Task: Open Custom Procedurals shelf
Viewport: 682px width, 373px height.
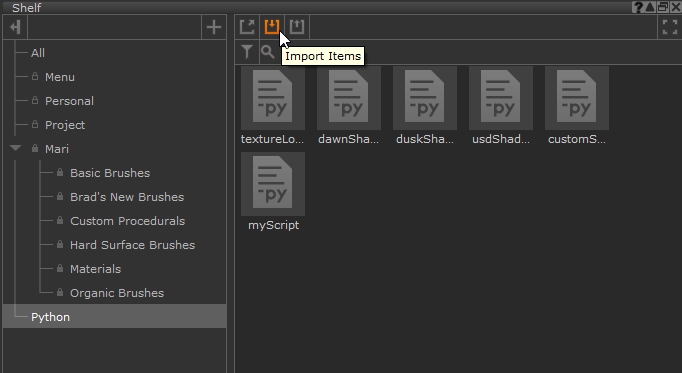Action: coord(127,221)
